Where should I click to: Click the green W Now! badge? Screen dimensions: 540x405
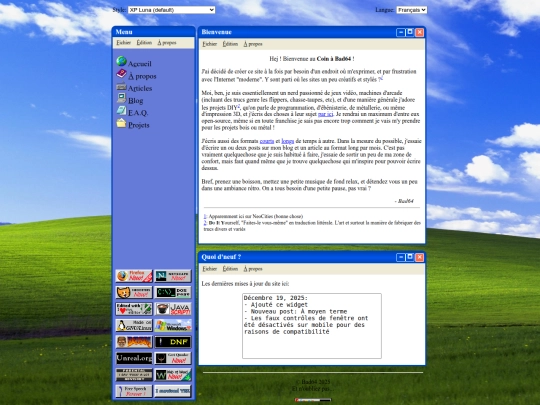pos(173,375)
